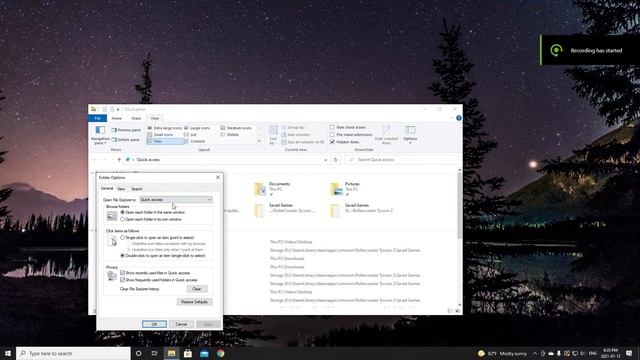Image resolution: width=640 pixels, height=360 pixels.
Task: Expand the layout gallery more arrow
Action: click(x=259, y=141)
